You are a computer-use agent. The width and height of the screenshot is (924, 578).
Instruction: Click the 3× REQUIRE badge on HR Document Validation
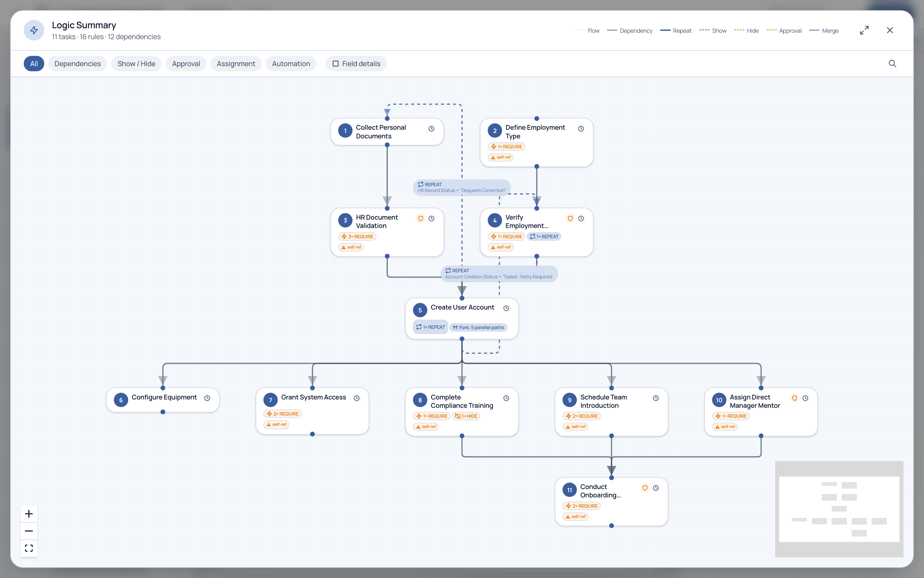click(x=357, y=237)
